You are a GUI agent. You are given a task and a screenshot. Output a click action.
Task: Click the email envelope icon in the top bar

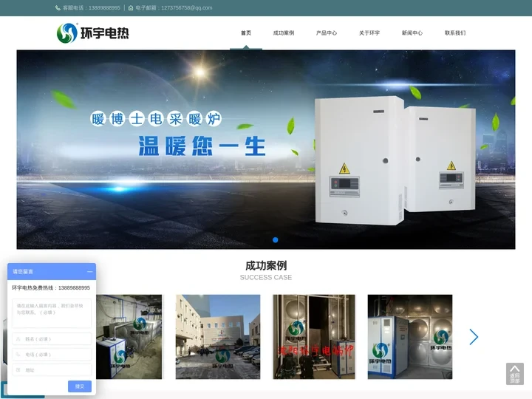click(x=131, y=8)
